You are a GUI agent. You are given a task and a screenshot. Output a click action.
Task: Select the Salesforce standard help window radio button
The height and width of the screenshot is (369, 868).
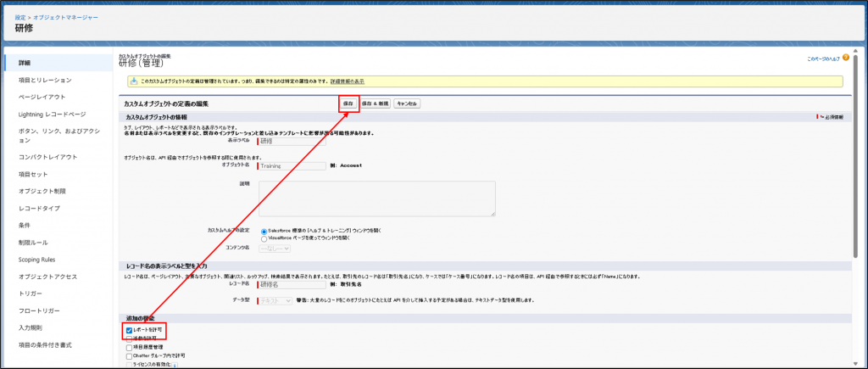265,230
